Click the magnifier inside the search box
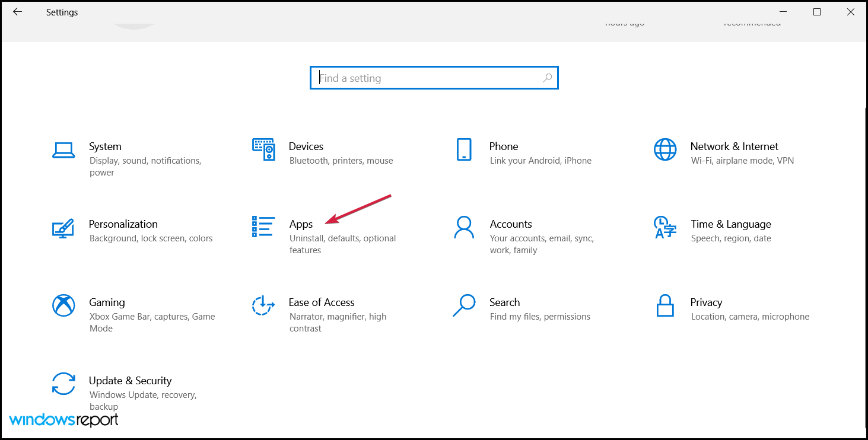Screen dimensions: 868x440 [547, 78]
